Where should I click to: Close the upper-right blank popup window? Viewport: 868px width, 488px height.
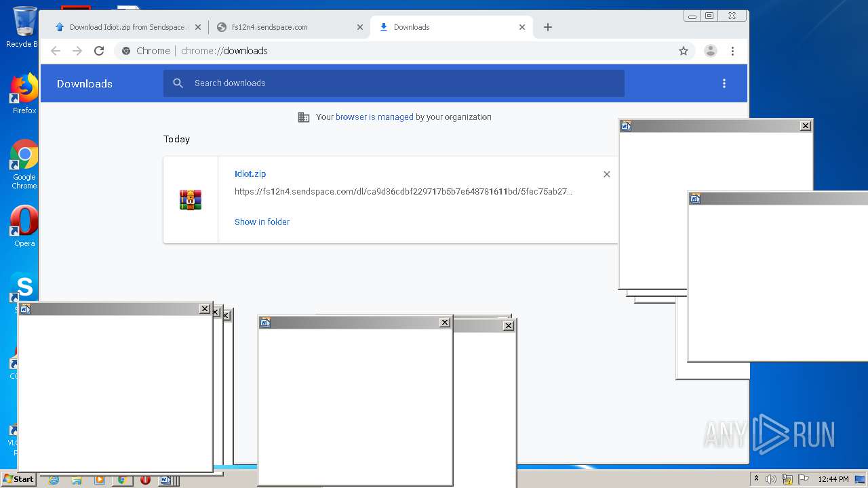(x=806, y=126)
